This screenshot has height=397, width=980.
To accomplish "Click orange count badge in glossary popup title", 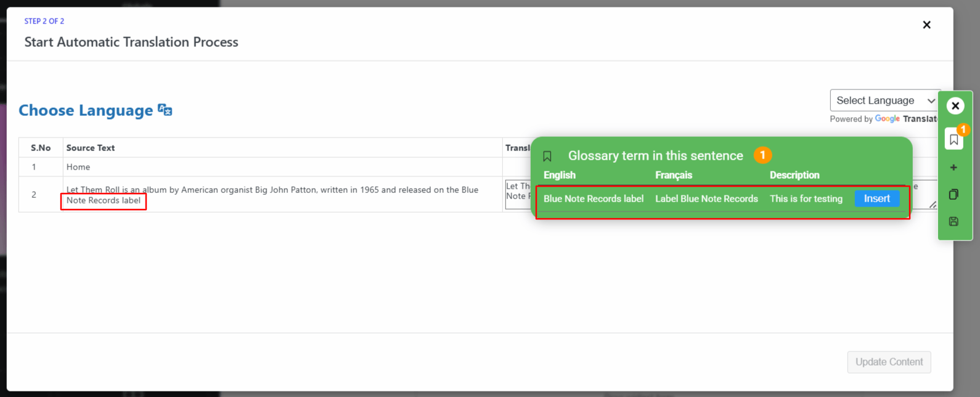I will pyautogui.click(x=762, y=155).
